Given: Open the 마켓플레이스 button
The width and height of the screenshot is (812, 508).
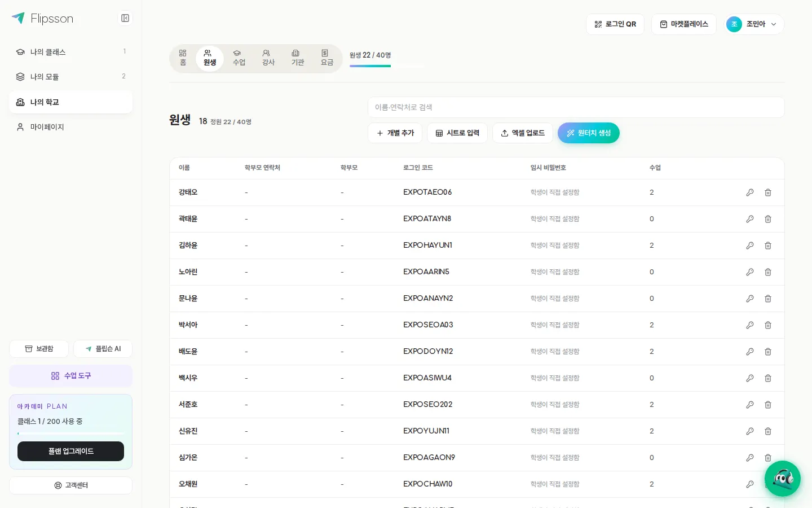Looking at the screenshot, I should [x=684, y=24].
